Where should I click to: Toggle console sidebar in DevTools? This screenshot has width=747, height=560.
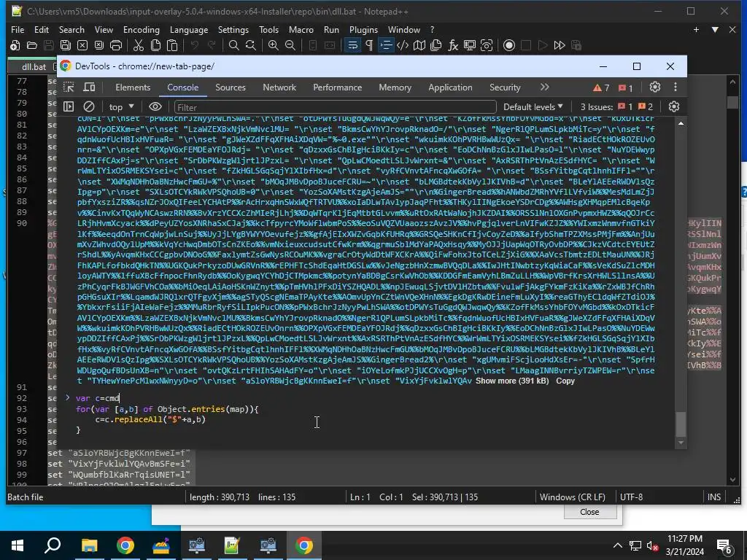tap(69, 106)
